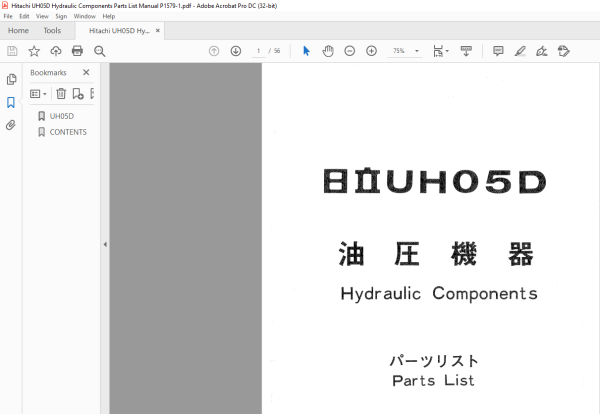
Task: Select the Hitachi UH05D document tab
Action: (x=119, y=31)
